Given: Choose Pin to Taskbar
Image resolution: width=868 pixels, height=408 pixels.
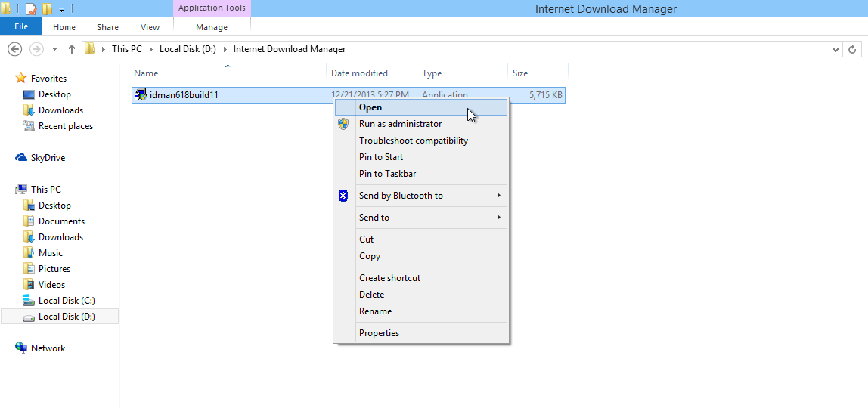Looking at the screenshot, I should point(420,174).
